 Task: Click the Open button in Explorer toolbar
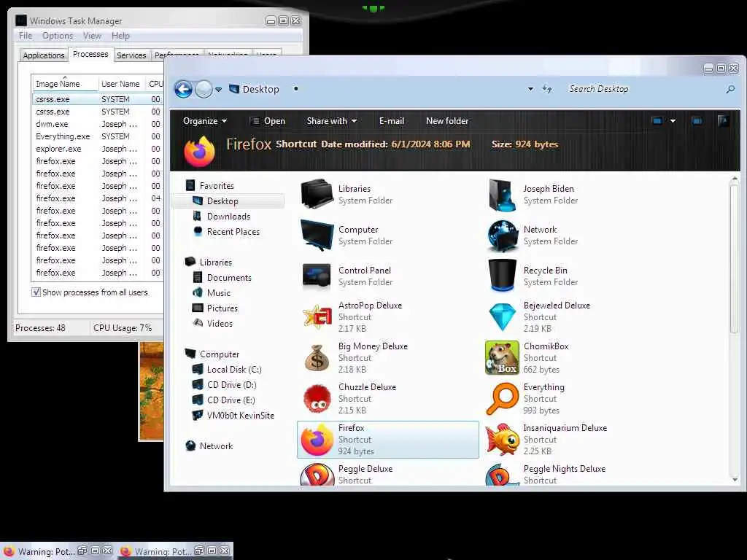coord(268,121)
